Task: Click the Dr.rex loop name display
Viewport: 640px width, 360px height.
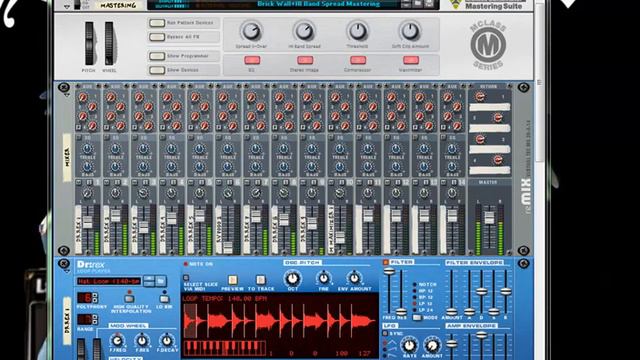Action: [109, 281]
